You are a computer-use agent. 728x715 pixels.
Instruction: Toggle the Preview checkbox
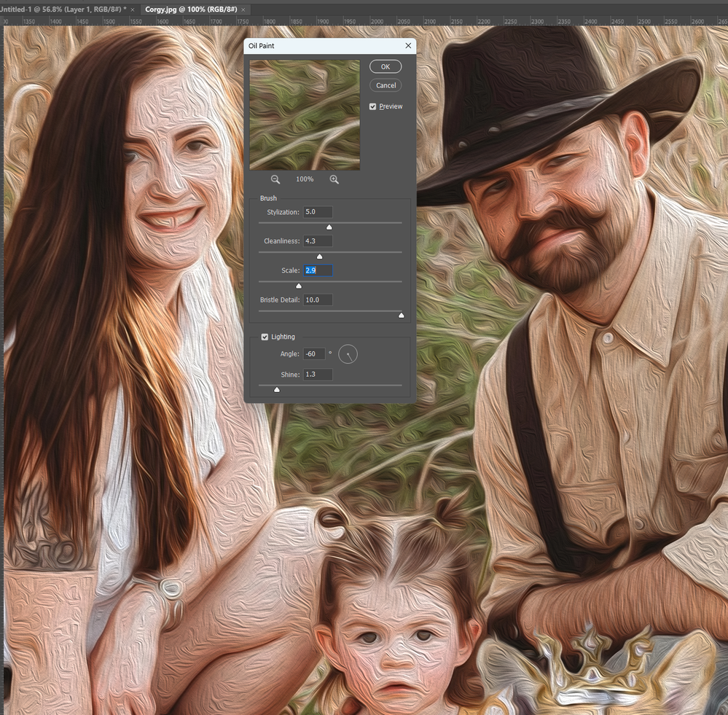pyautogui.click(x=373, y=106)
